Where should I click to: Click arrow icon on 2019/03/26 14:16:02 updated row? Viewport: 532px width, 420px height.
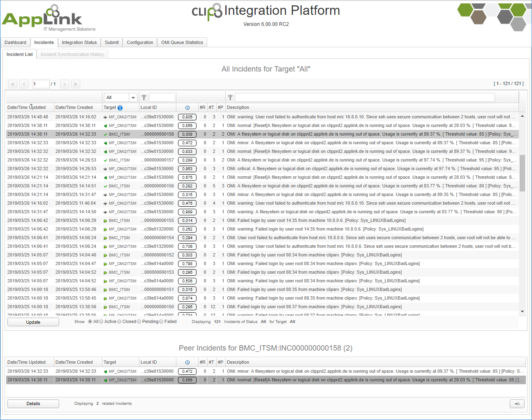(x=106, y=203)
